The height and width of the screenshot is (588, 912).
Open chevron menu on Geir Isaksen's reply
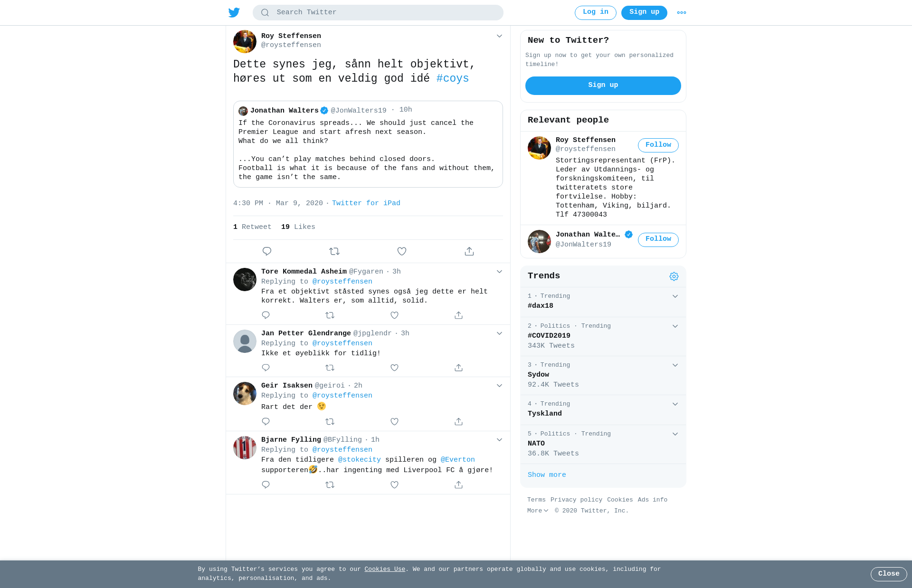pos(499,386)
